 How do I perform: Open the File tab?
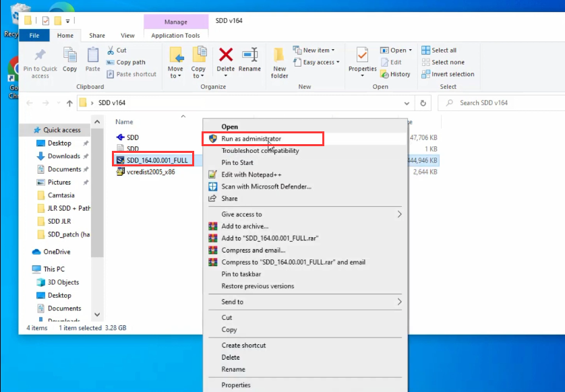click(x=34, y=35)
